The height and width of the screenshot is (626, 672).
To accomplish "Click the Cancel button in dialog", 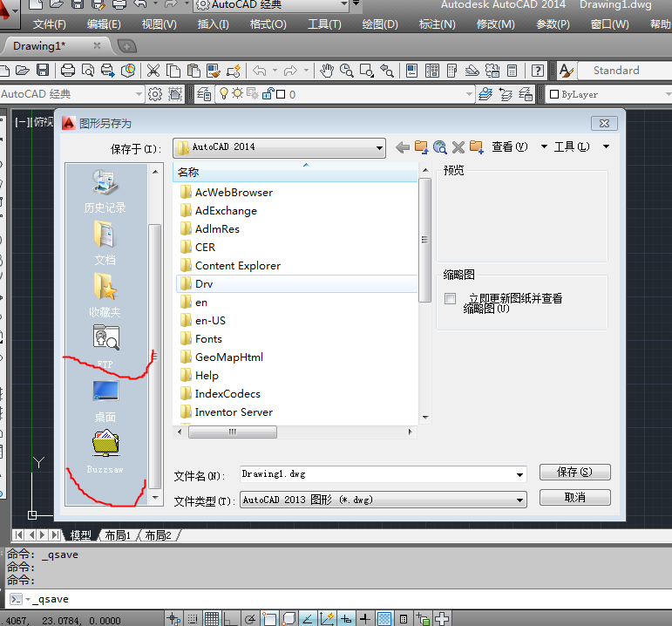I will (574, 497).
